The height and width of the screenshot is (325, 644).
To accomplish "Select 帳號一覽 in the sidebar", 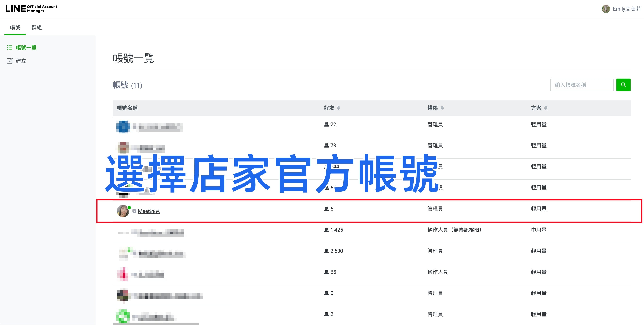I will pos(26,48).
